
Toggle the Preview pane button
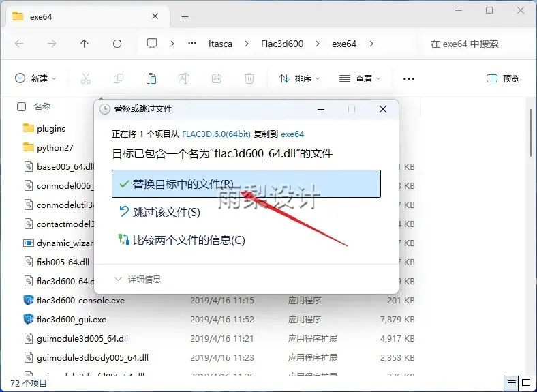pos(503,78)
